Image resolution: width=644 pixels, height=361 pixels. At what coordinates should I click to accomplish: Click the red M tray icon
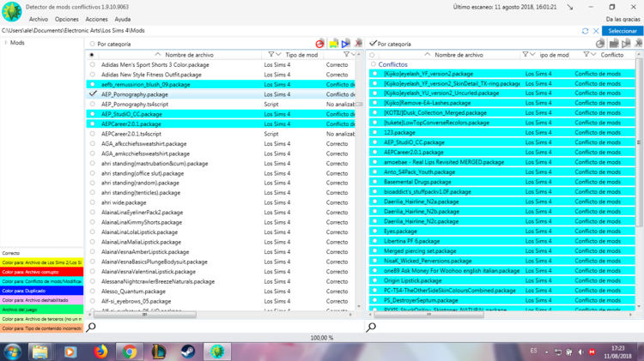pos(592,352)
